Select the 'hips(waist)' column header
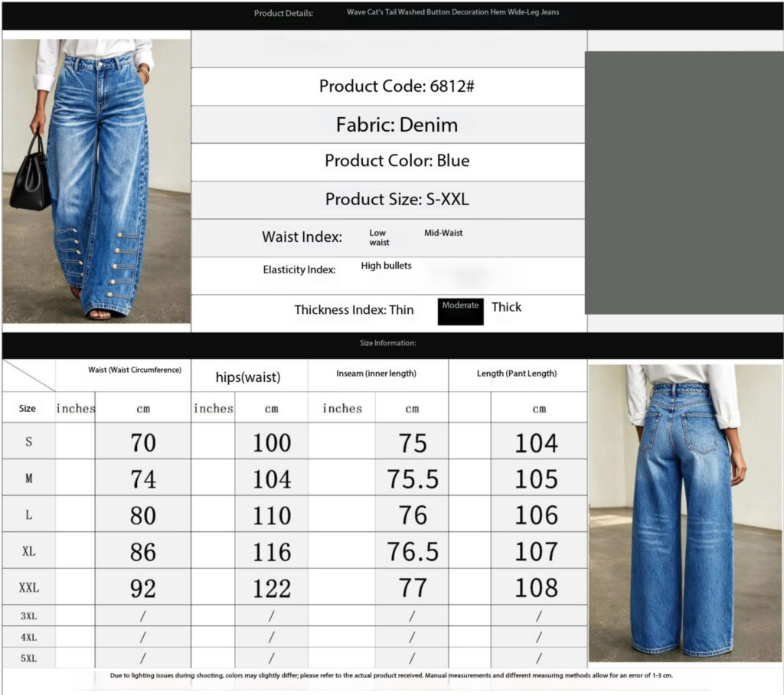This screenshot has width=784, height=695. pos(248,377)
